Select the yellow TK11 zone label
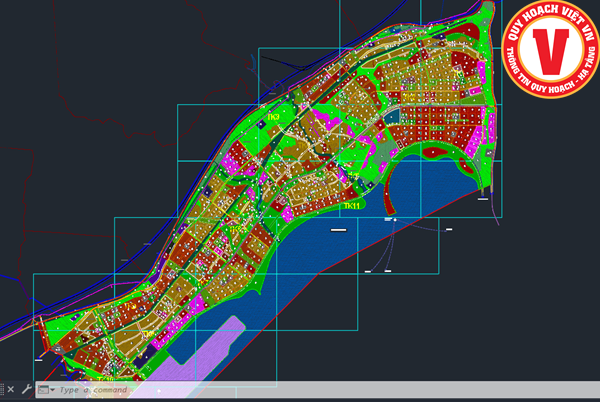The width and height of the screenshot is (600, 402). coord(351,205)
